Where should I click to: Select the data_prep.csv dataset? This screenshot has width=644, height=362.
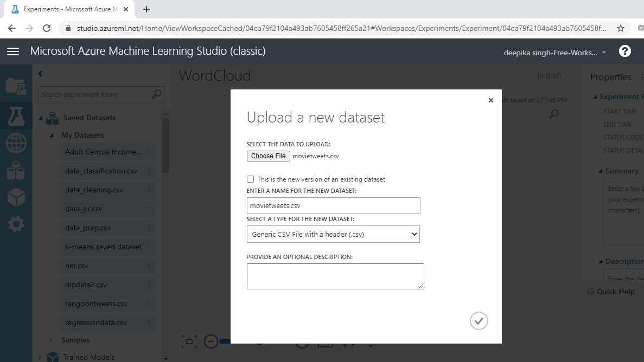point(107,228)
